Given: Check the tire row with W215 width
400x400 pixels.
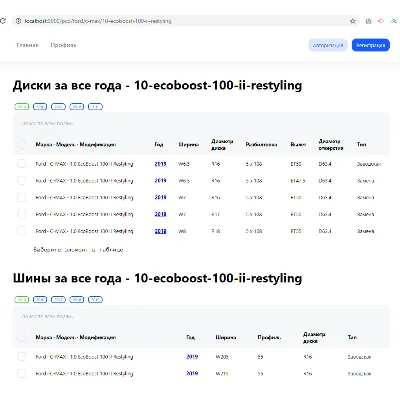Looking at the screenshot, I should 21,373.
